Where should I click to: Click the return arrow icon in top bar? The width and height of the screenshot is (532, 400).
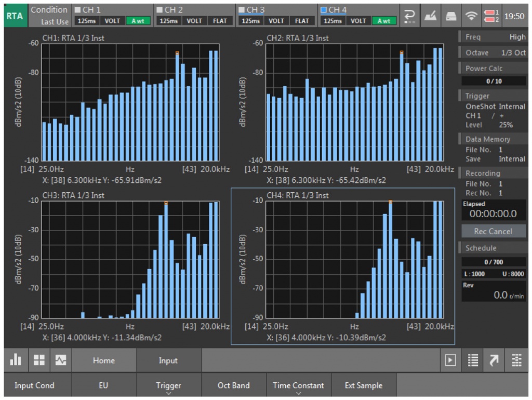[409, 16]
